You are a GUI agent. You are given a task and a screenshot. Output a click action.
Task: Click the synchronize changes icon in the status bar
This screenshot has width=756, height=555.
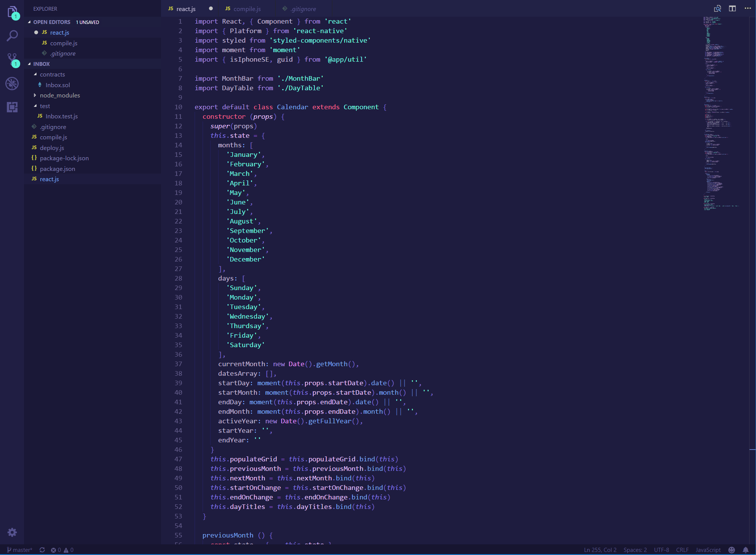point(42,550)
